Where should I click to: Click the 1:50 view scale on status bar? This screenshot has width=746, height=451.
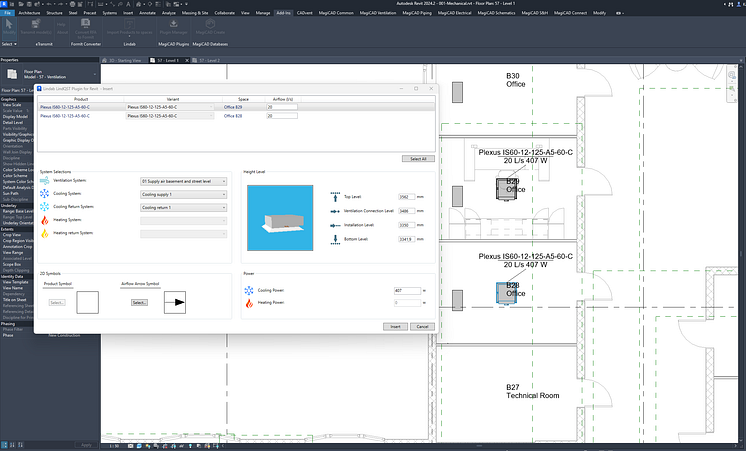click(114, 446)
